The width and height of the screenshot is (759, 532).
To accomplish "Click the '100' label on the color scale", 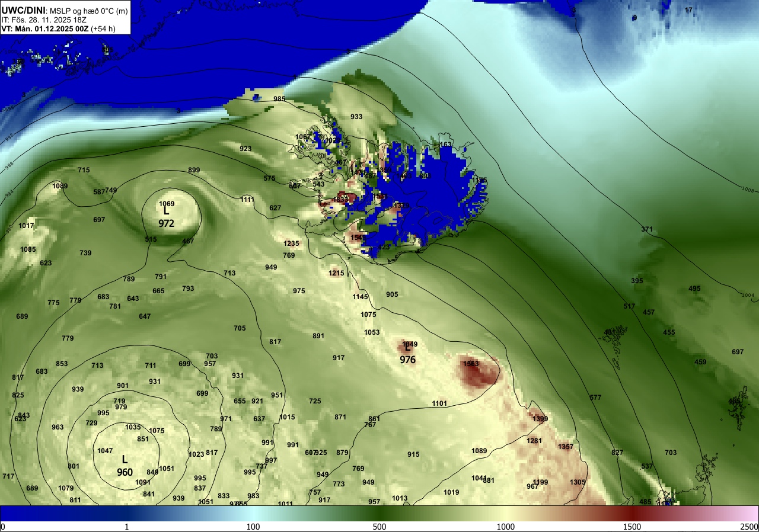I will click(x=253, y=527).
